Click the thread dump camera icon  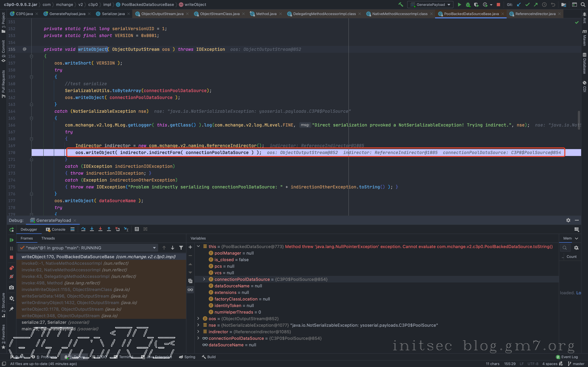11,287
